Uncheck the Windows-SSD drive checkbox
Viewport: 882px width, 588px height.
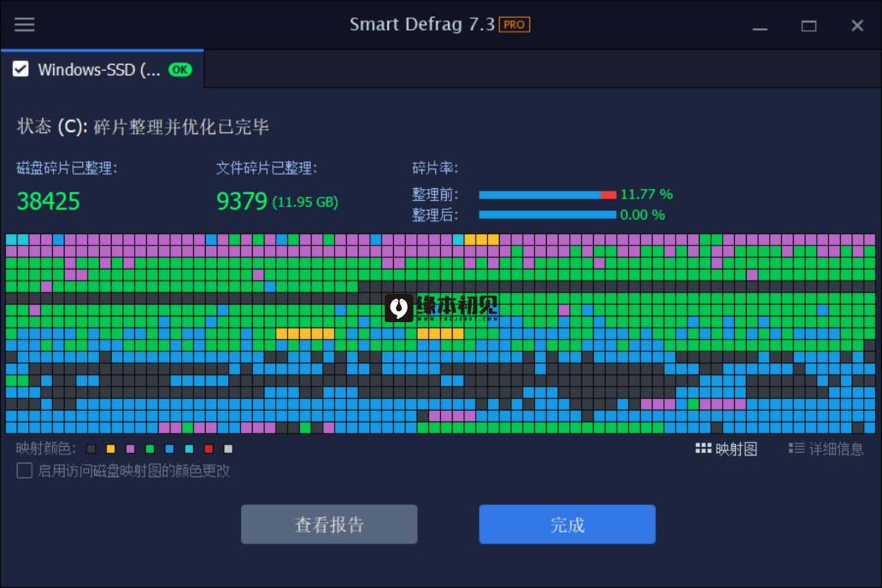[21, 69]
